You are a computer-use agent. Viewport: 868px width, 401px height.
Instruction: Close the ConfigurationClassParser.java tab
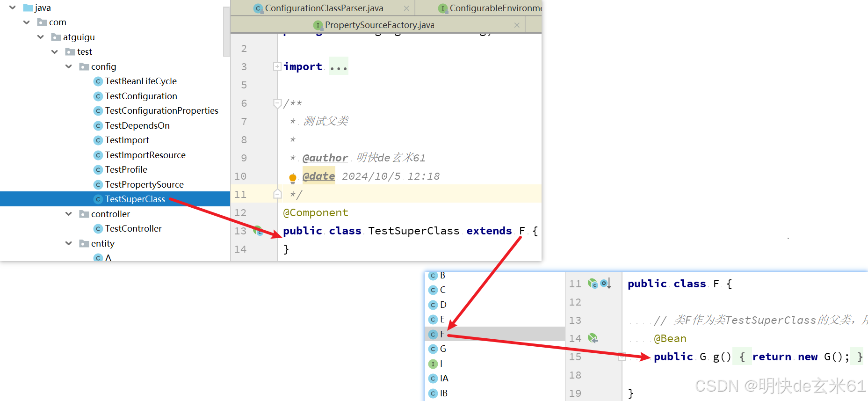click(x=406, y=8)
